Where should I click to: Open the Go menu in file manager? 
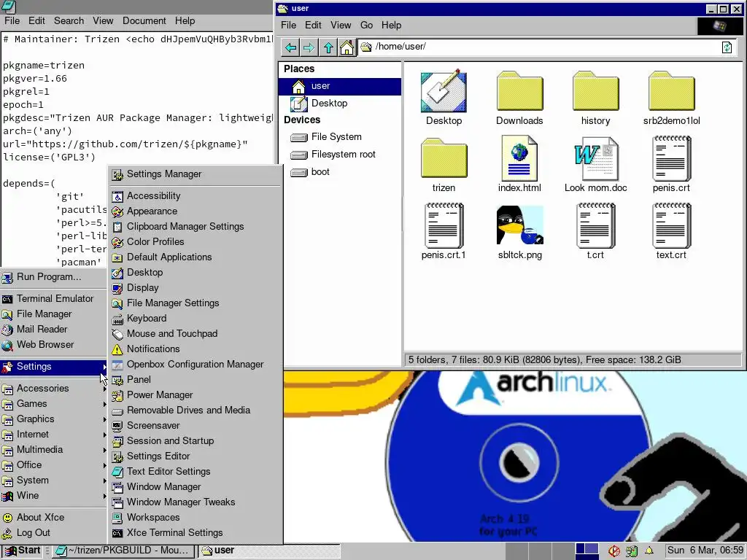click(x=366, y=26)
